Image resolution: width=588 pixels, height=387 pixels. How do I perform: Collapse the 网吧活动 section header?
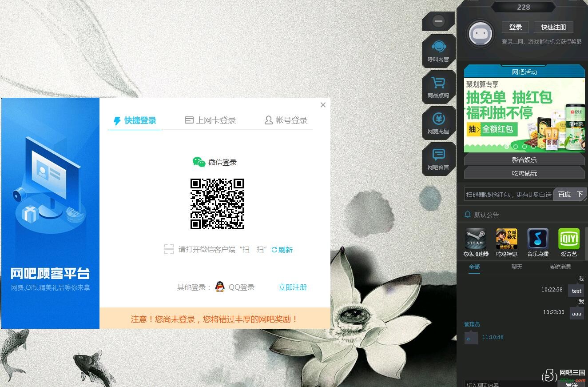coord(524,72)
